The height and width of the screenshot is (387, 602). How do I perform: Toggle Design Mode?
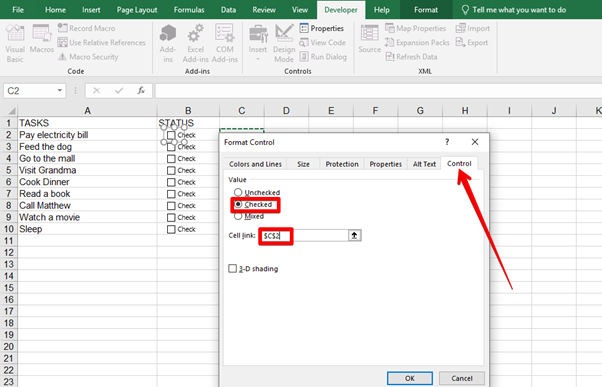284,43
